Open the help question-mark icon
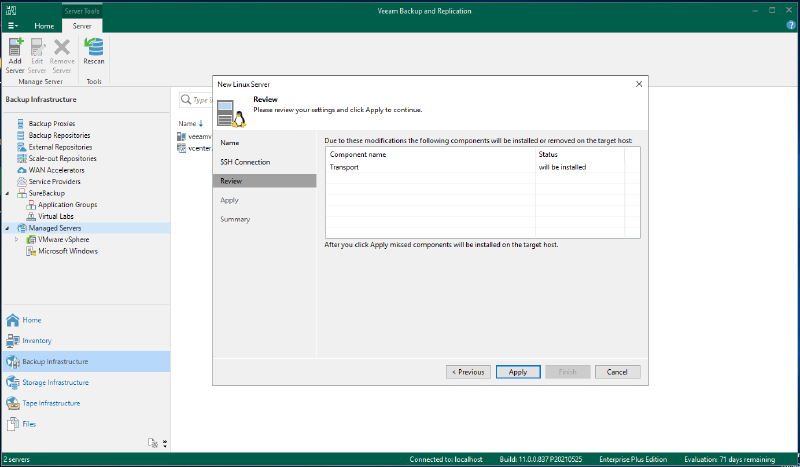Viewport: 800px width, 467px height. [x=791, y=24]
